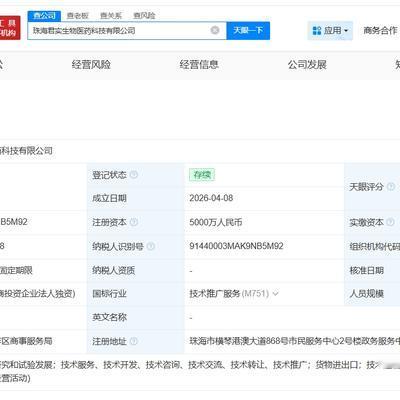Open the 商务合作 link
Screen dimensions: 400x400
click(x=380, y=31)
